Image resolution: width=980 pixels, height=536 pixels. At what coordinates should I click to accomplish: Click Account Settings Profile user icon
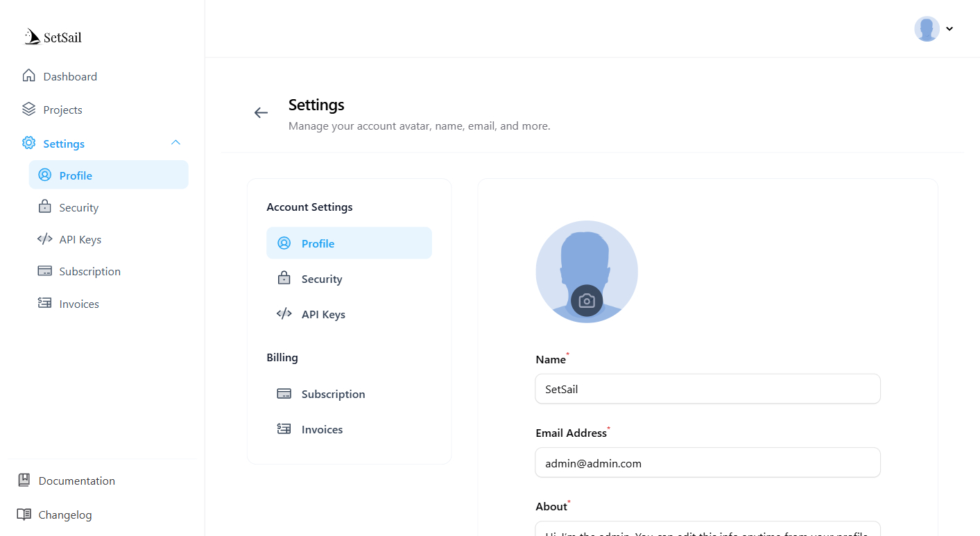[284, 243]
